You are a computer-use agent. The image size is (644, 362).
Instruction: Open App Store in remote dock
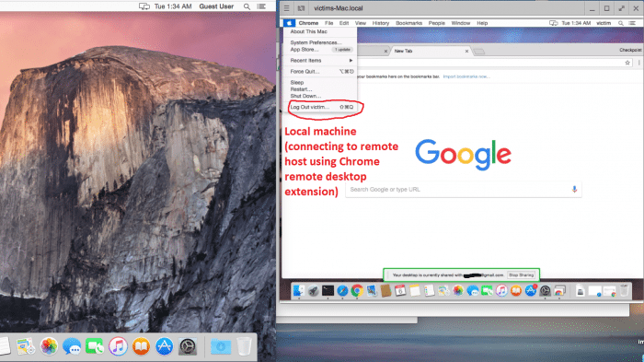click(530, 291)
